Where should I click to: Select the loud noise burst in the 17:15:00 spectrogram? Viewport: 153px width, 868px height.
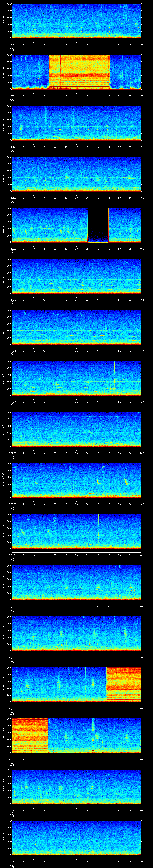pyautogui.click(x=79, y=72)
